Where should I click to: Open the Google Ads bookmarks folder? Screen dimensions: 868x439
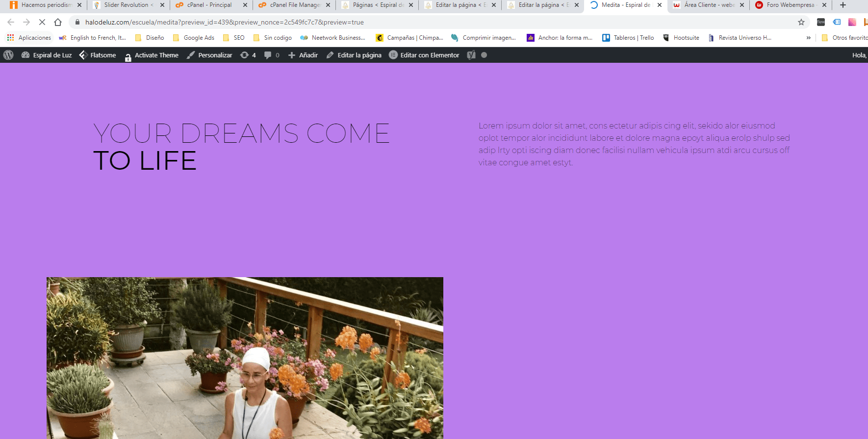pos(193,38)
